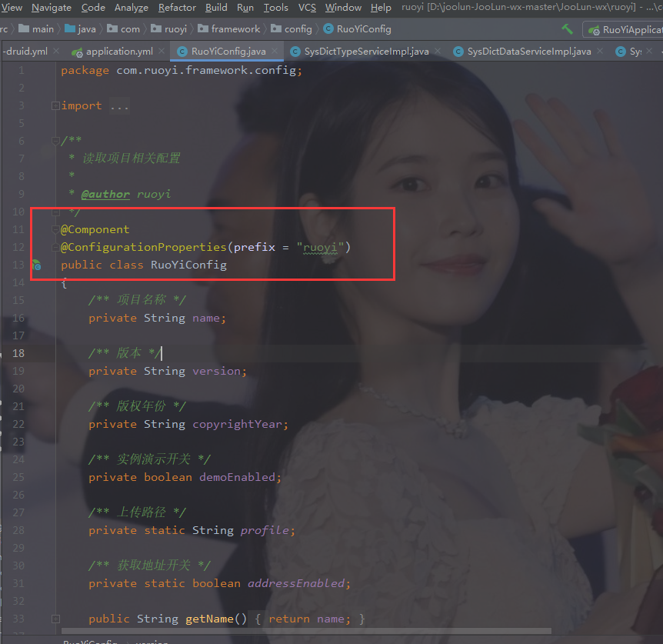Open the Code menu

pos(93,8)
